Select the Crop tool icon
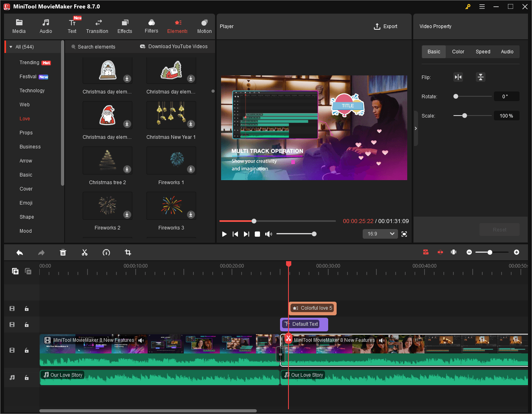This screenshot has width=532, height=414. point(128,252)
